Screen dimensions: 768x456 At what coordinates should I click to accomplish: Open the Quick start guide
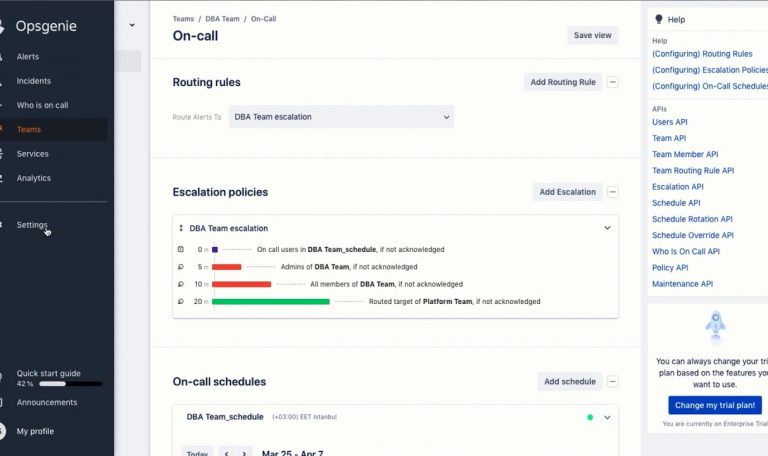coord(48,373)
